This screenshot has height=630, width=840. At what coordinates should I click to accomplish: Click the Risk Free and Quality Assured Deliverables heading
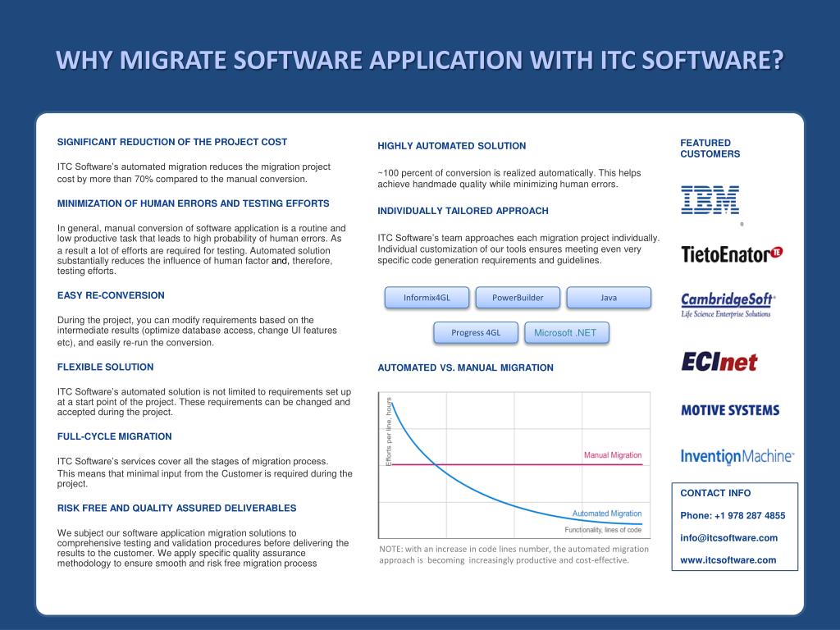176,508
